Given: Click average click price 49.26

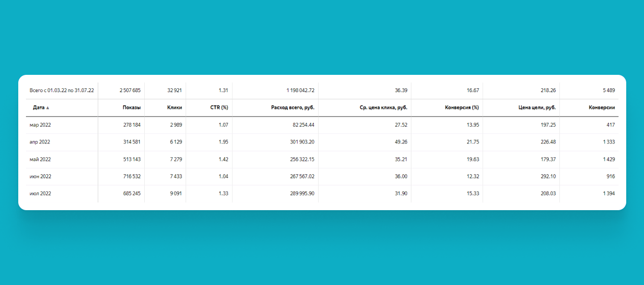Looking at the screenshot, I should [x=401, y=142].
